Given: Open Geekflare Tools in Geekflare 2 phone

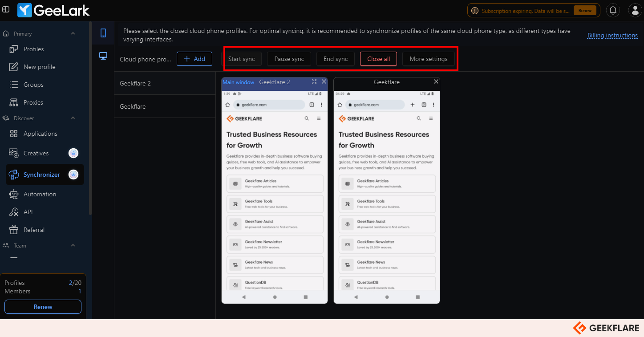Looking at the screenshot, I should click(x=275, y=204).
